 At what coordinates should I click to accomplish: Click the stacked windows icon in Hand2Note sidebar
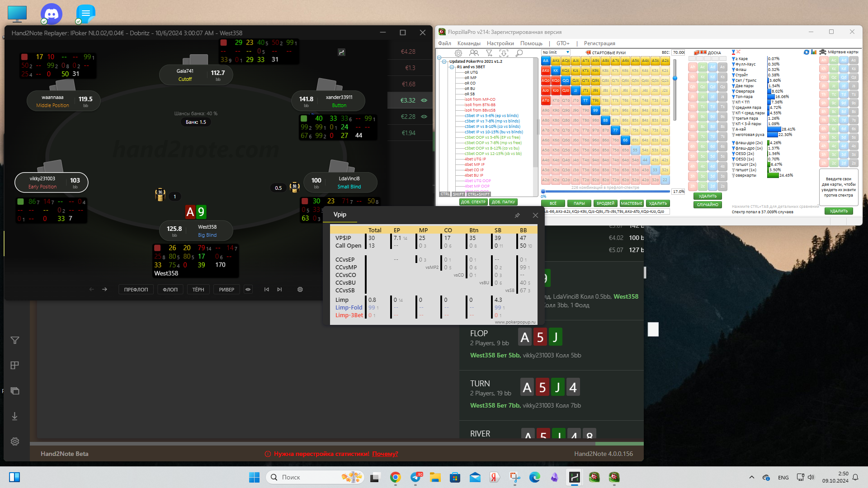click(x=15, y=391)
